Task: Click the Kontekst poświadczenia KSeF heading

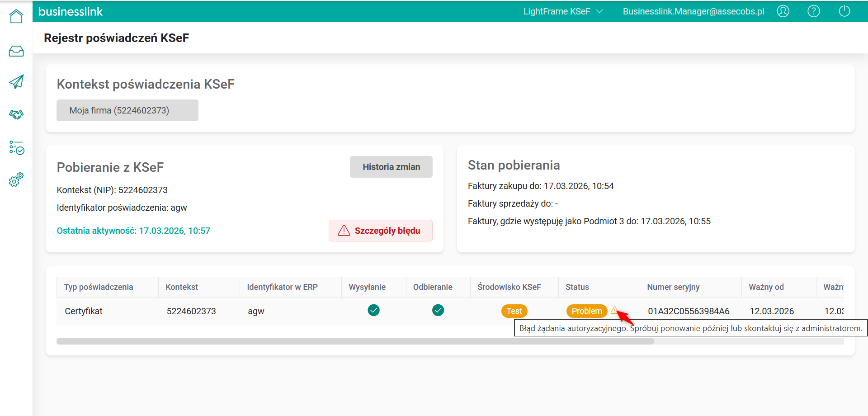Action: [146, 84]
